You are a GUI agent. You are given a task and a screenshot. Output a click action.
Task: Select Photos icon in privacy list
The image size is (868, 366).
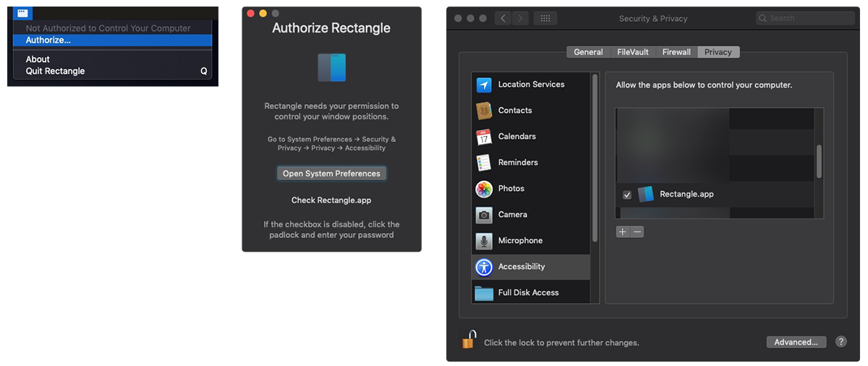click(484, 189)
